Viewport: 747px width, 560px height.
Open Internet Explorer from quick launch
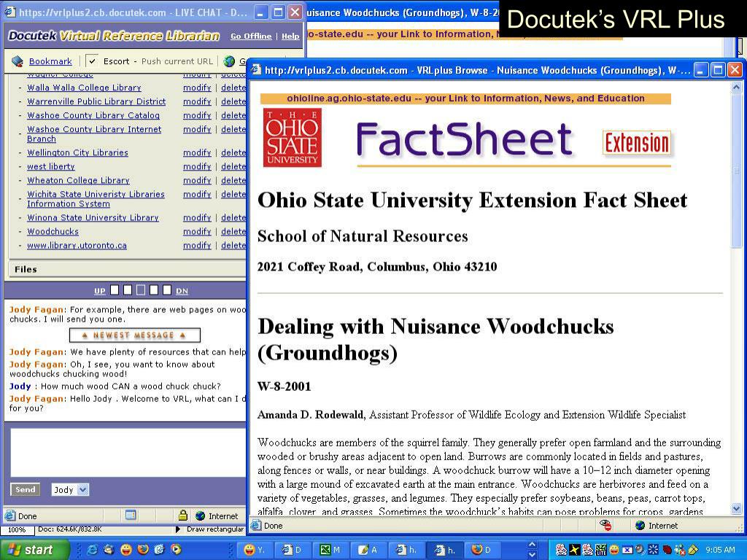(93, 550)
